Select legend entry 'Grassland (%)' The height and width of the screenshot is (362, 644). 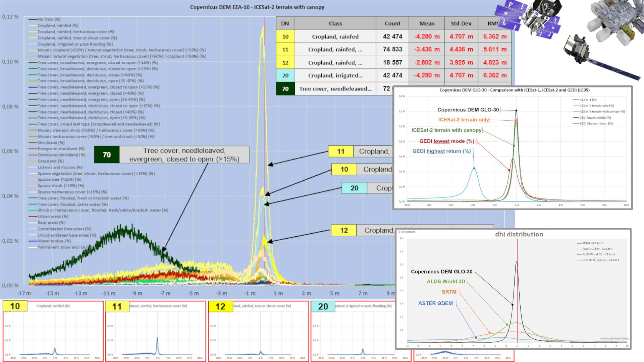click(46, 161)
